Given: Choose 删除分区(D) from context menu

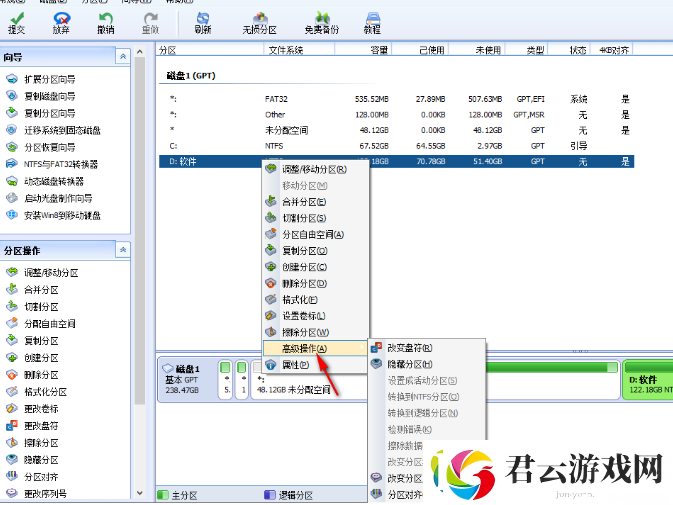Looking at the screenshot, I should (x=315, y=284).
